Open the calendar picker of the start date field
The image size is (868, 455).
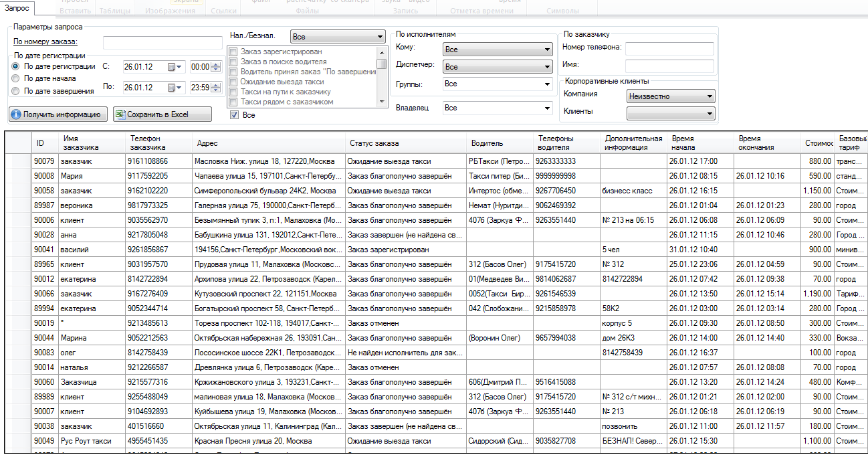tap(175, 67)
